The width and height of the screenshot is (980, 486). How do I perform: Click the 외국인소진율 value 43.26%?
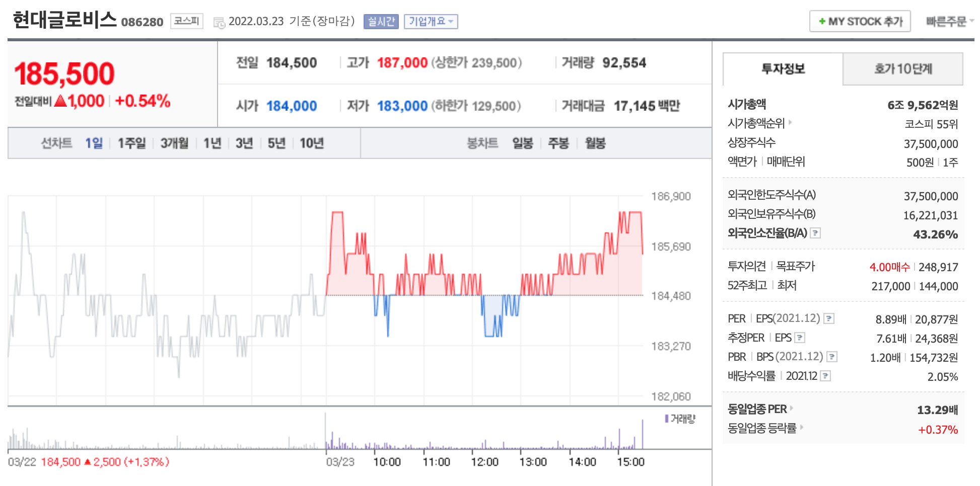click(x=936, y=234)
